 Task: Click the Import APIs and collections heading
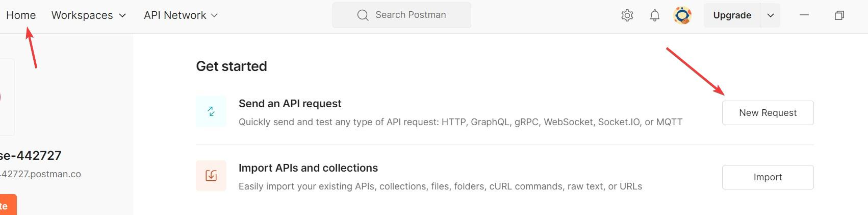pos(308,168)
